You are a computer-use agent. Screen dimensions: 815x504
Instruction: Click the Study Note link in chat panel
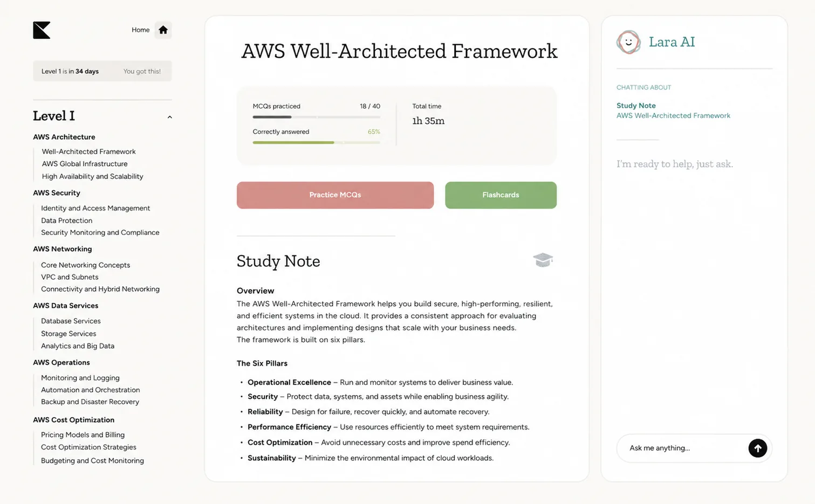click(x=636, y=106)
